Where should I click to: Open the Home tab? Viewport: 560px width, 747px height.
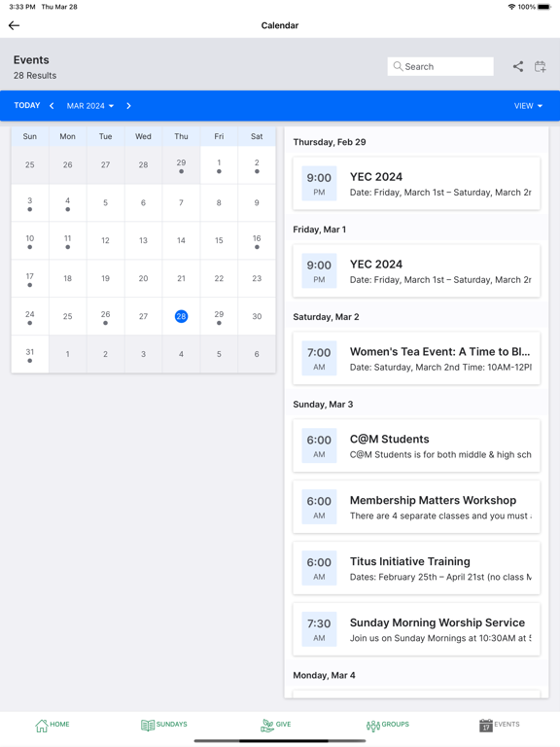point(52,725)
